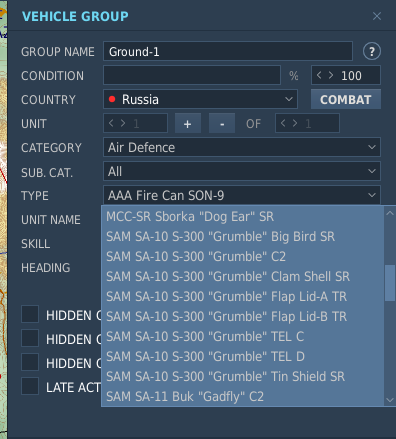This screenshot has height=439, width=396.
Task: Click the COMBAT button
Action: (346, 99)
